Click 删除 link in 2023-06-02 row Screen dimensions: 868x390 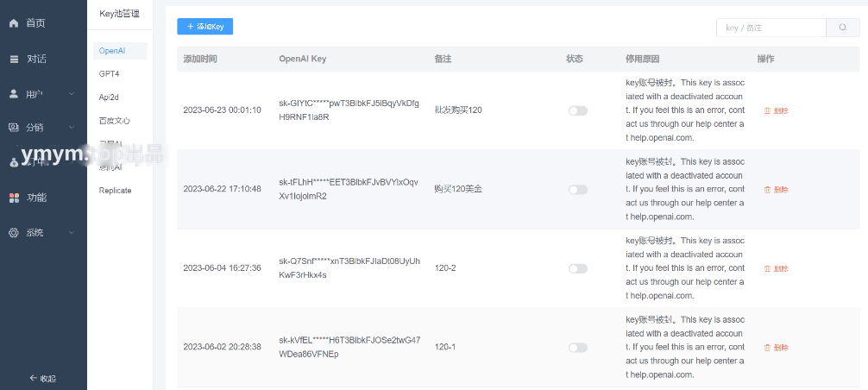pos(781,348)
